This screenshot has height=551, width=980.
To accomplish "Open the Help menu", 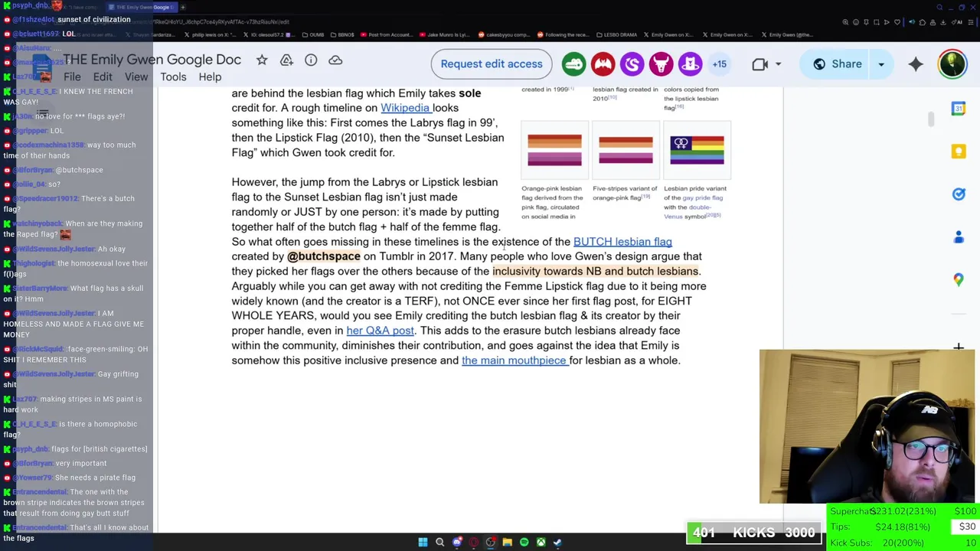I will (x=210, y=77).
